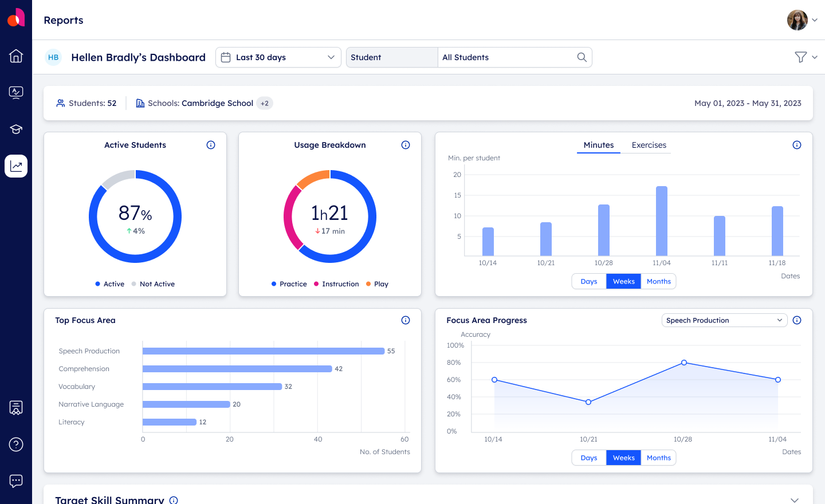Select the Reports chart icon in sidebar
This screenshot has width=825, height=504.
[x=16, y=166]
